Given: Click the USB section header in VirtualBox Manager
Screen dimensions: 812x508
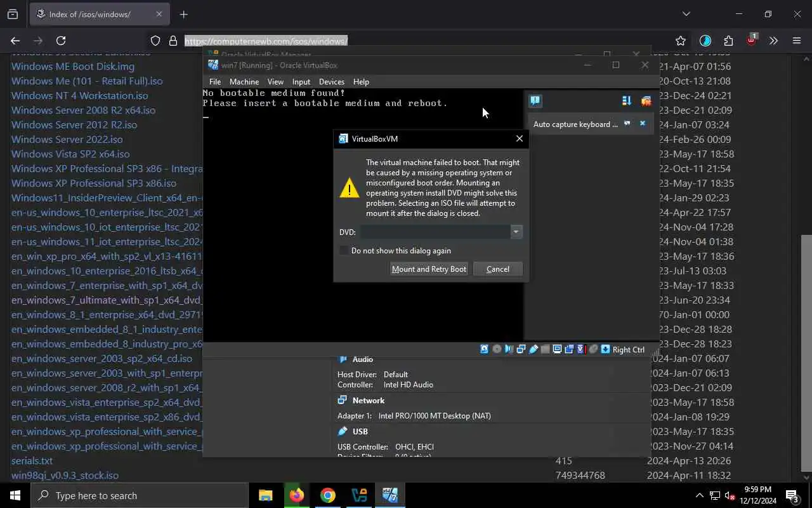Looking at the screenshot, I should tap(360, 431).
